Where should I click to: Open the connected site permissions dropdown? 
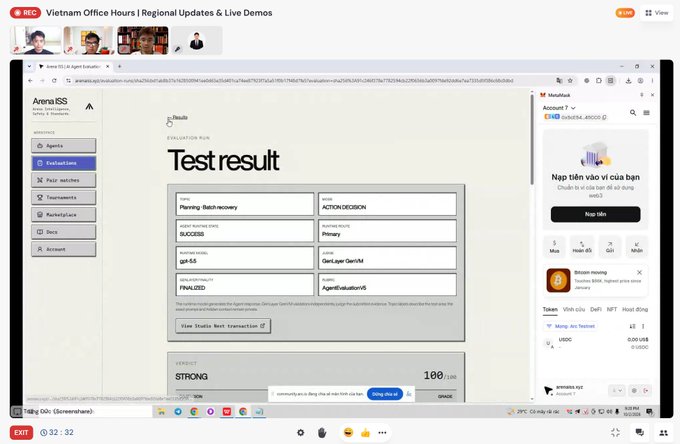pyautogui.click(x=618, y=391)
